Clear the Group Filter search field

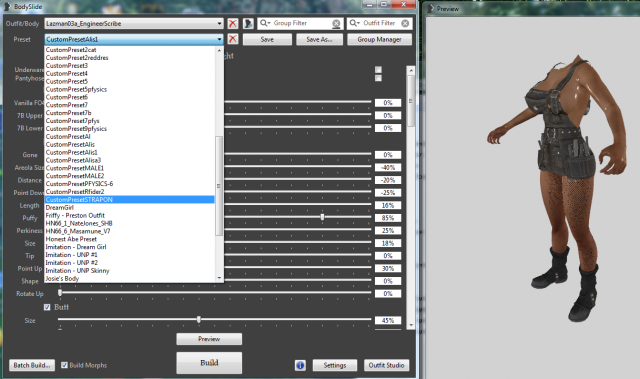pyautogui.click(x=336, y=24)
